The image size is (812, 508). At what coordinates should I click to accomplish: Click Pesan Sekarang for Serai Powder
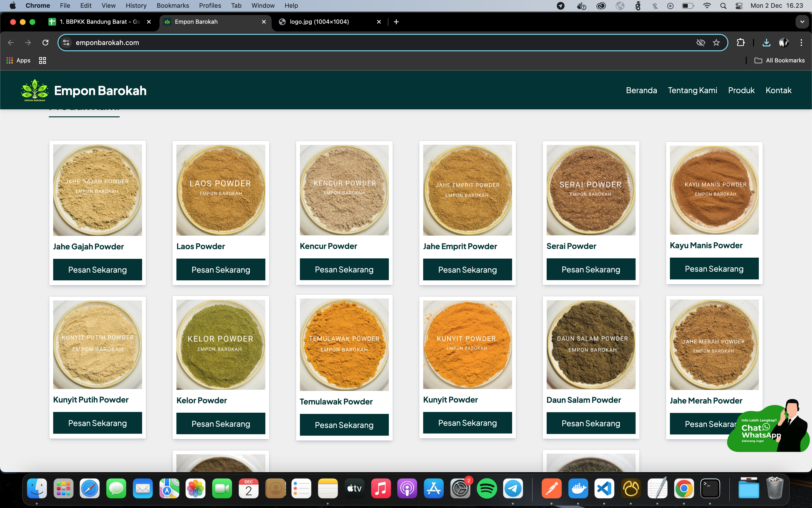591,269
